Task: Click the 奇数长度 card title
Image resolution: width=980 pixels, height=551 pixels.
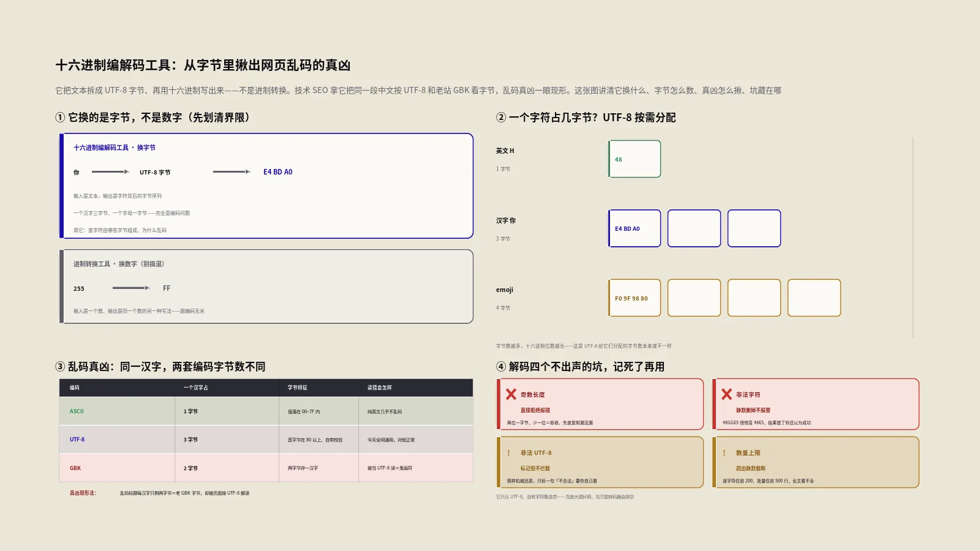Action: [533, 395]
